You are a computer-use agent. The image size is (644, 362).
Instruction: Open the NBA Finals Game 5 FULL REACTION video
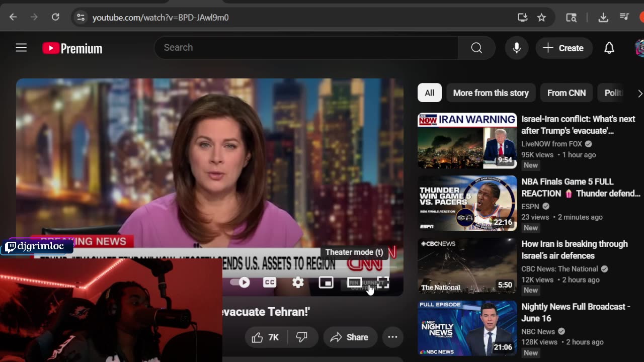coord(581,188)
